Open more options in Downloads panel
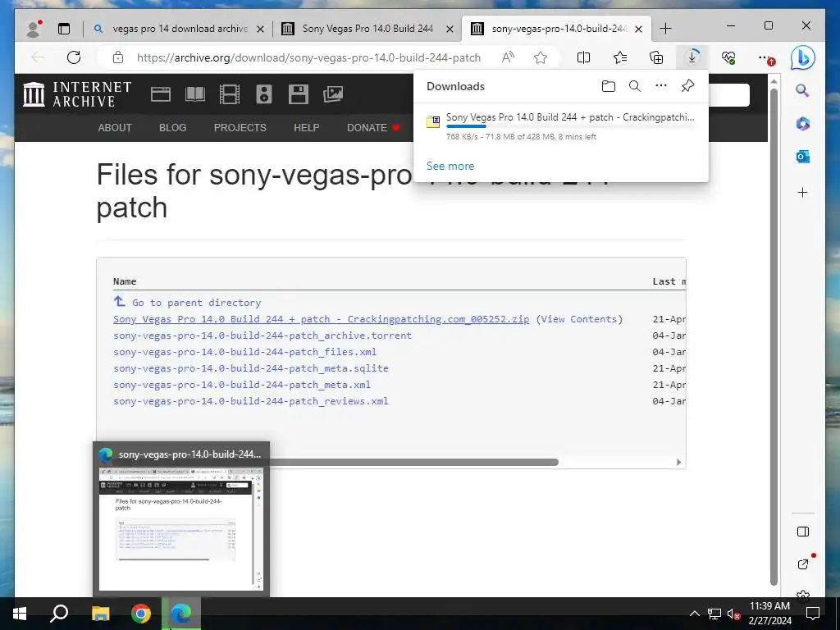The height and width of the screenshot is (630, 840). point(661,85)
